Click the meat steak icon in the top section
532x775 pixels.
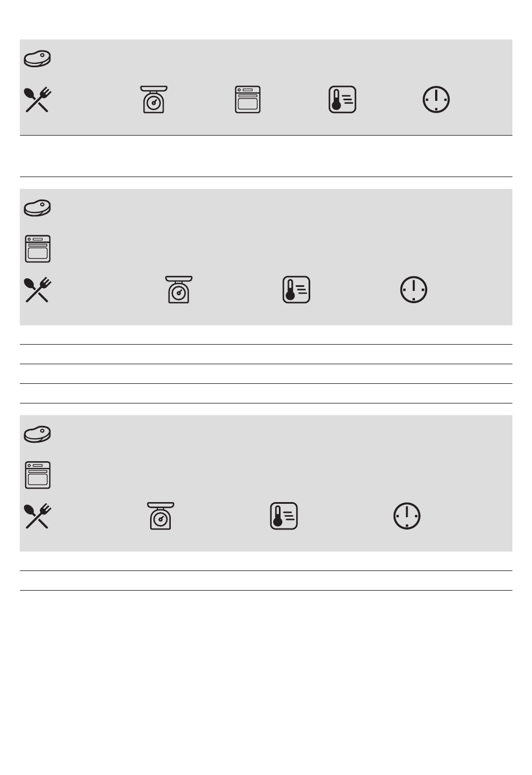[x=38, y=59]
